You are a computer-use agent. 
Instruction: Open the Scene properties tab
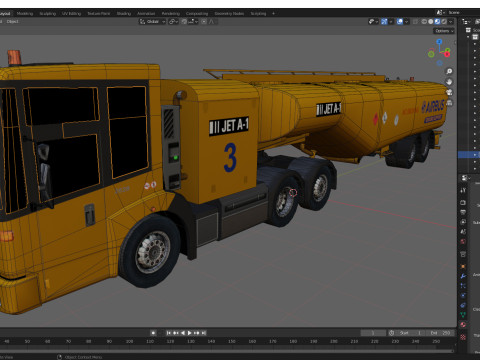coord(463,231)
